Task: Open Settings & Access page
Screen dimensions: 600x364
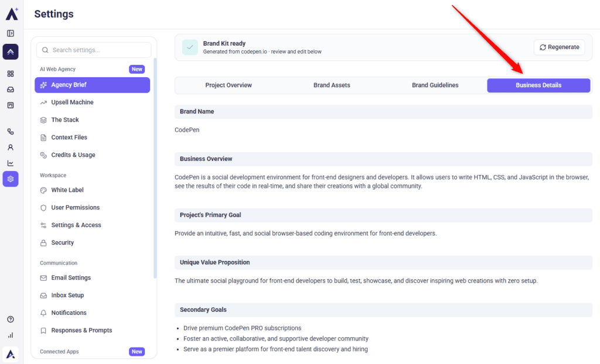Action: point(92,225)
